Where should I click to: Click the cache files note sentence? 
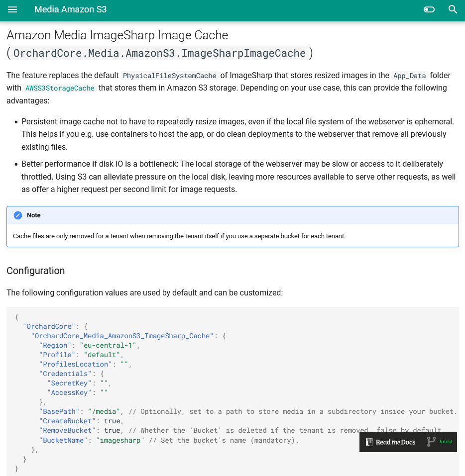(179, 236)
